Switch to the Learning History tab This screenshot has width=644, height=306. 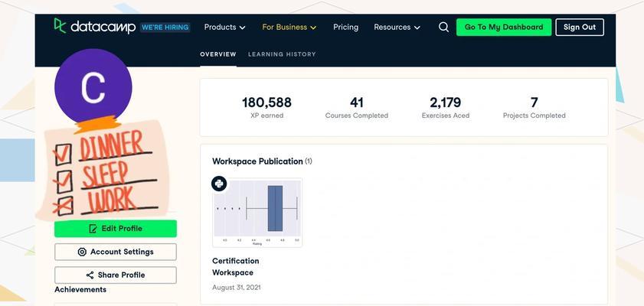282,54
